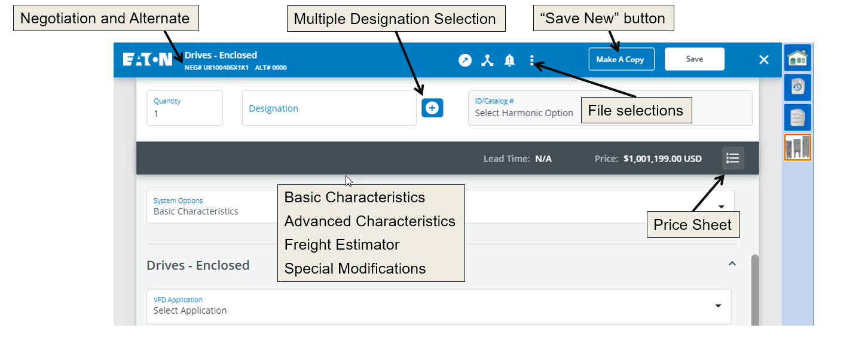Click the Eaton logo
The height and width of the screenshot is (343, 868).
pyautogui.click(x=148, y=59)
